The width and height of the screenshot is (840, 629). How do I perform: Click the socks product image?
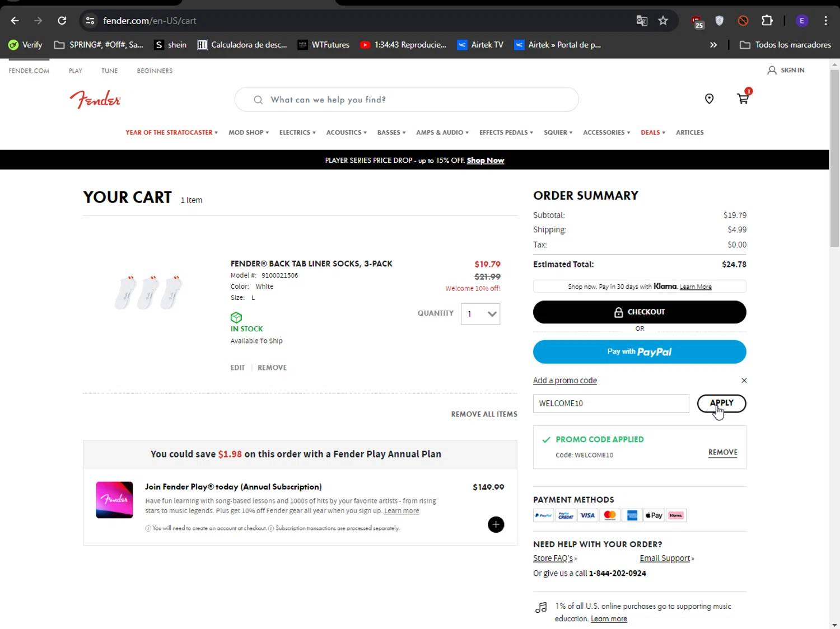click(x=148, y=292)
